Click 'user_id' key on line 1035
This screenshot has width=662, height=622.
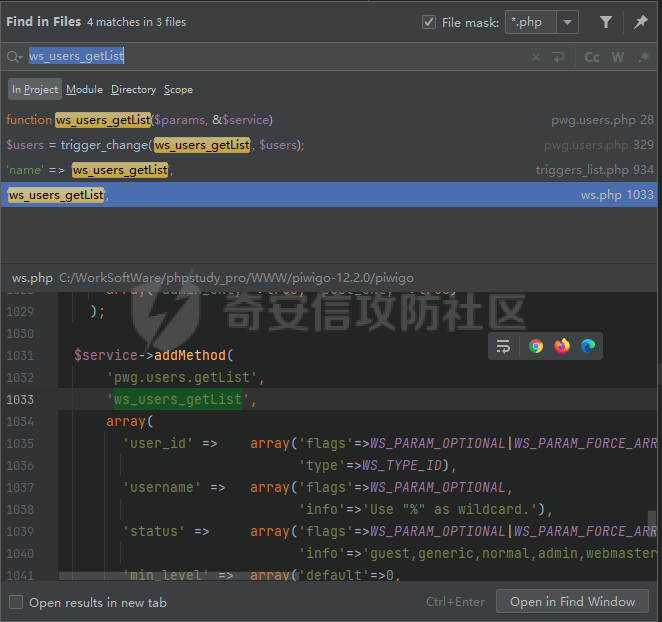coord(158,443)
